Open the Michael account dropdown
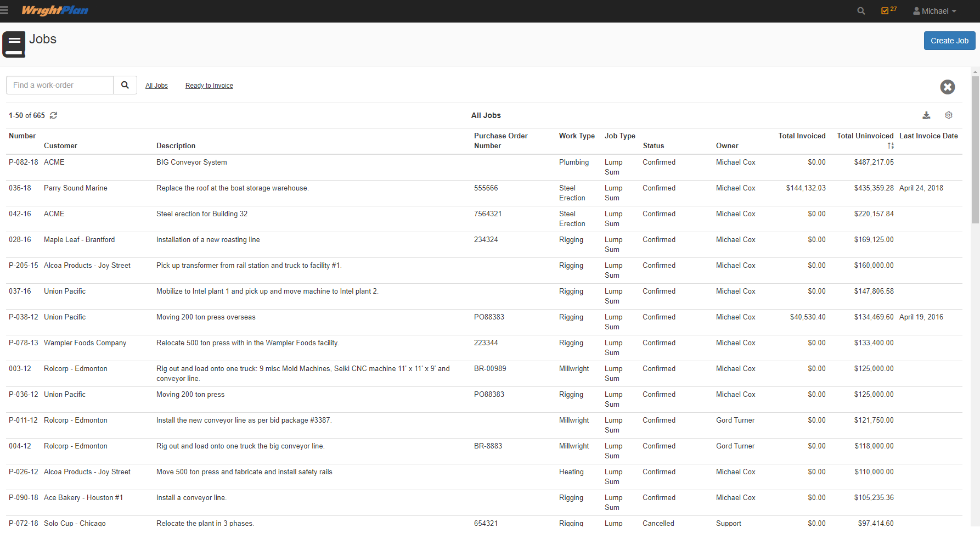The width and height of the screenshot is (980, 533). 934,10
